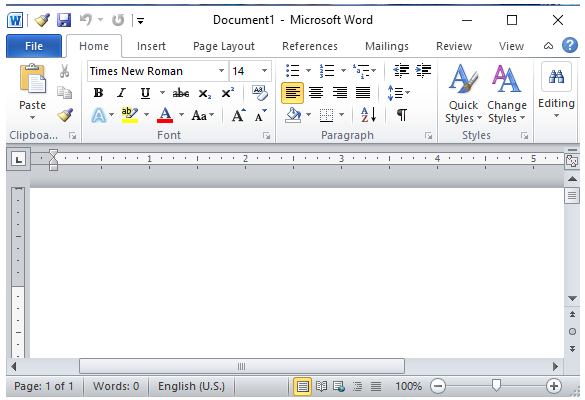Click the Save floppy disk icon
The image size is (585, 400).
64,20
